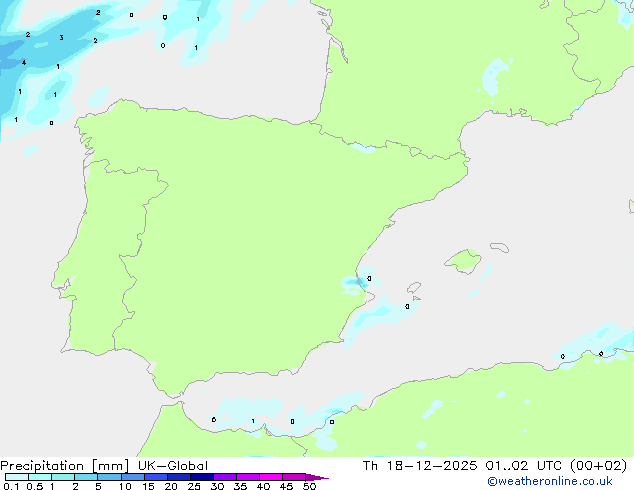Open the weatheronline.co.uk credit text

pos(550,481)
